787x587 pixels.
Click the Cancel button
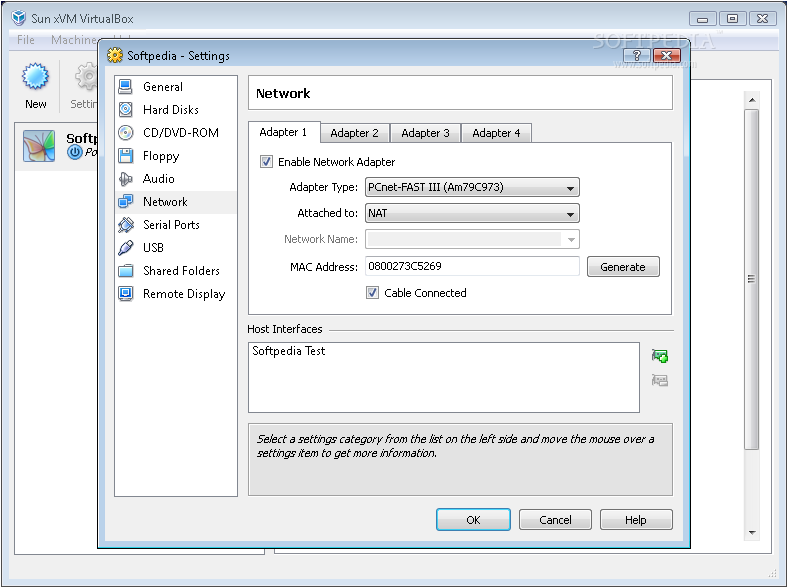click(x=555, y=520)
